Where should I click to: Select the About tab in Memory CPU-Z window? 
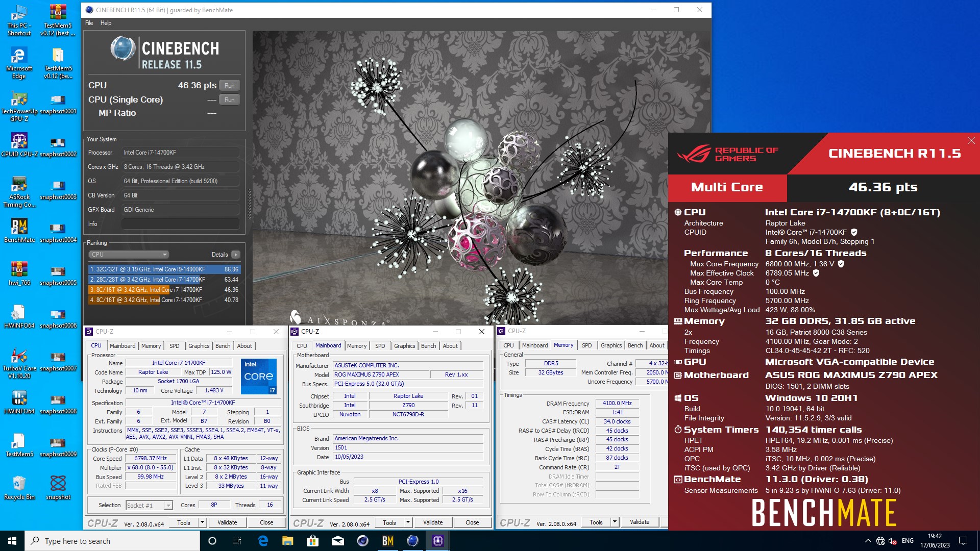[656, 345]
